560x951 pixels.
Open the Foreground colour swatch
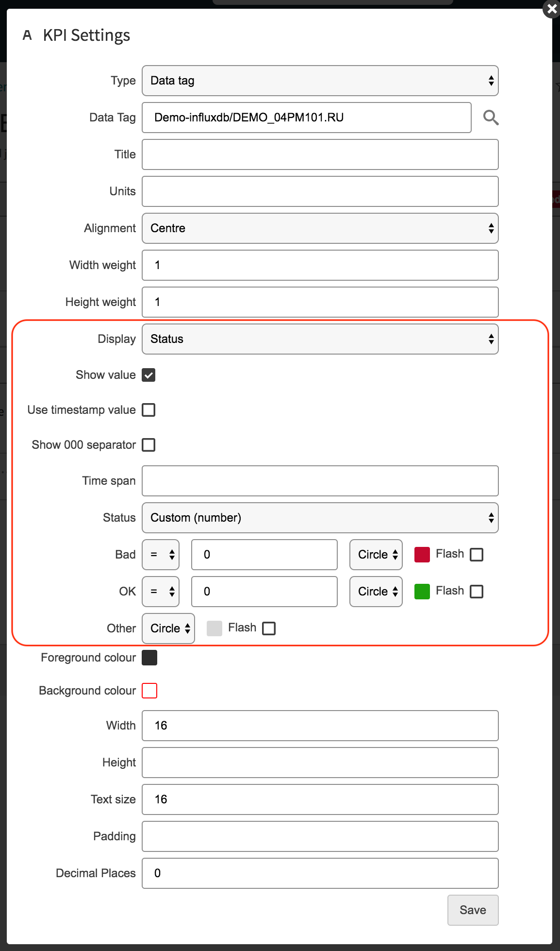point(149,658)
